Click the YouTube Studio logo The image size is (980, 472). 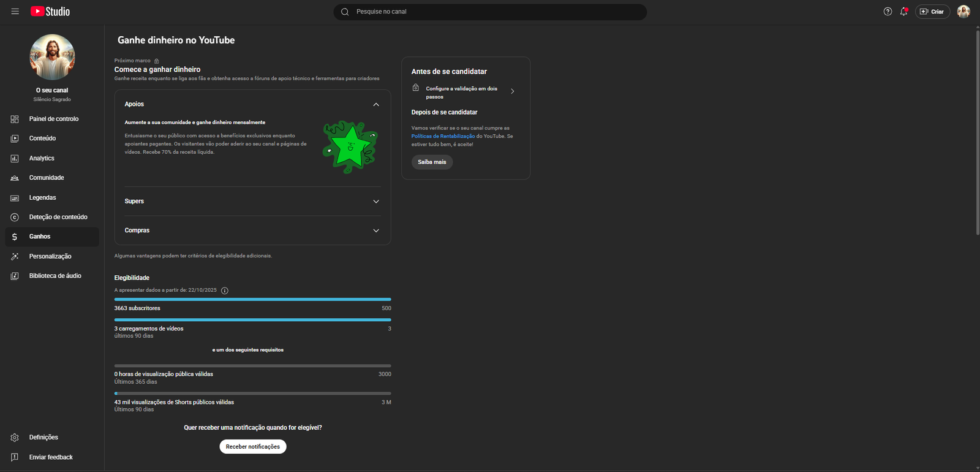(x=50, y=12)
